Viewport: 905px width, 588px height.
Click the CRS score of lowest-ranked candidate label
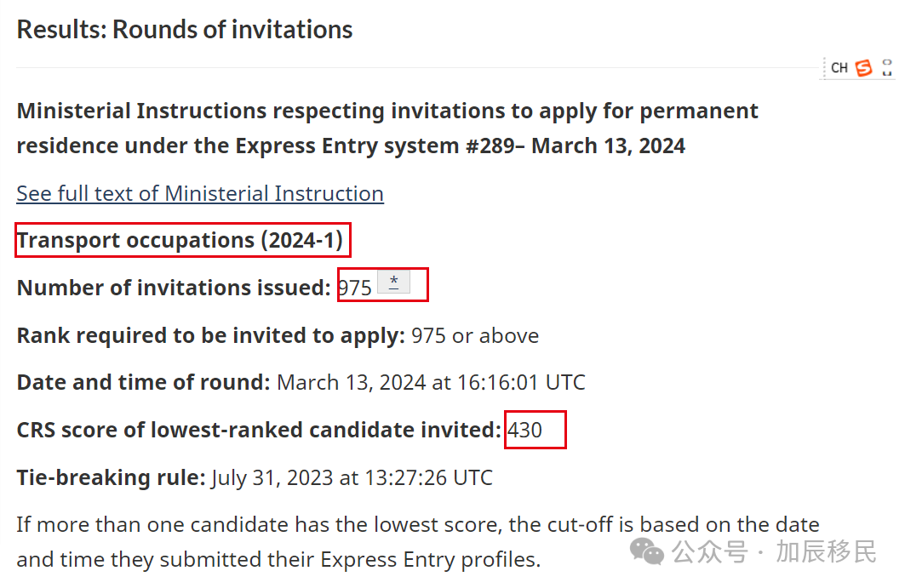pos(259,431)
